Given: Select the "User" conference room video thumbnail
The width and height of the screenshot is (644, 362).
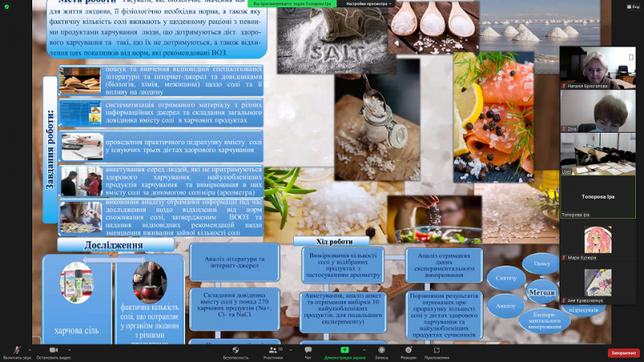Looking at the screenshot, I should click(597, 154).
